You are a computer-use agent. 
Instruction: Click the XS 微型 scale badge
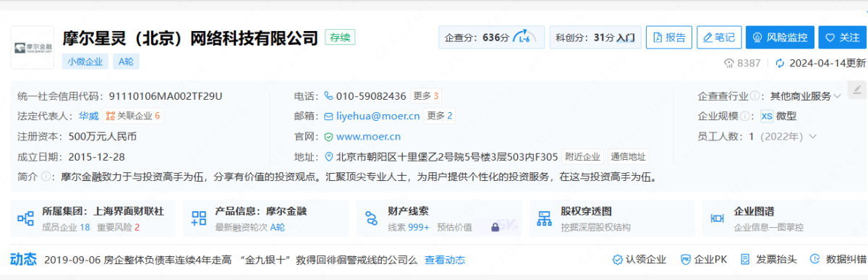[x=778, y=116]
